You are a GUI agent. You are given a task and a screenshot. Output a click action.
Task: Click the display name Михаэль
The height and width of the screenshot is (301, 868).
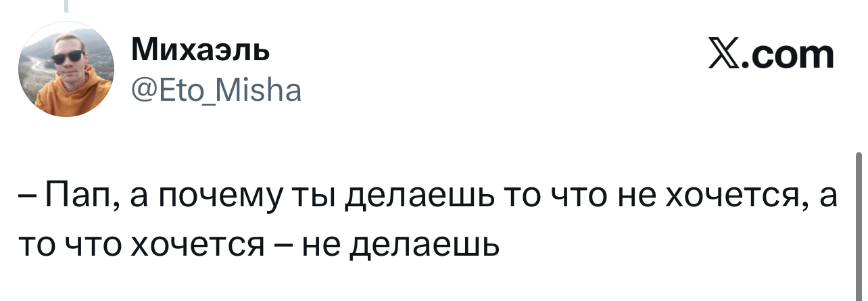click(x=201, y=49)
